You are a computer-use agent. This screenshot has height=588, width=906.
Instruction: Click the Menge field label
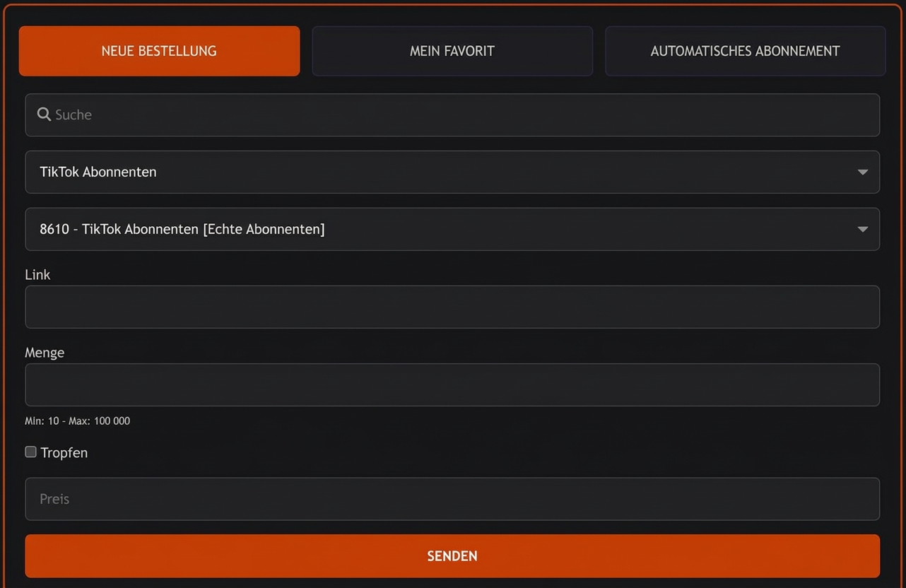point(45,353)
